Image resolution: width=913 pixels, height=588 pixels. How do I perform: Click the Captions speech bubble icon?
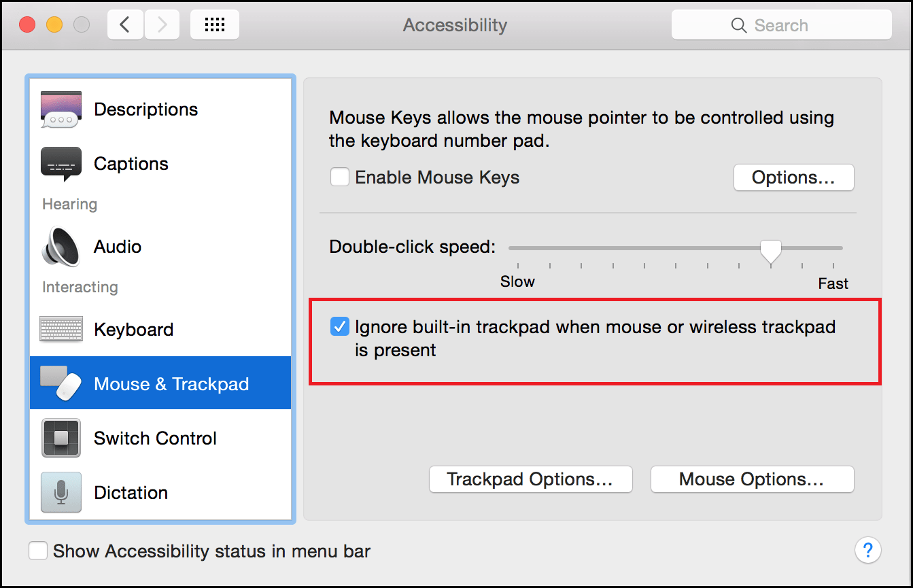[x=61, y=163]
